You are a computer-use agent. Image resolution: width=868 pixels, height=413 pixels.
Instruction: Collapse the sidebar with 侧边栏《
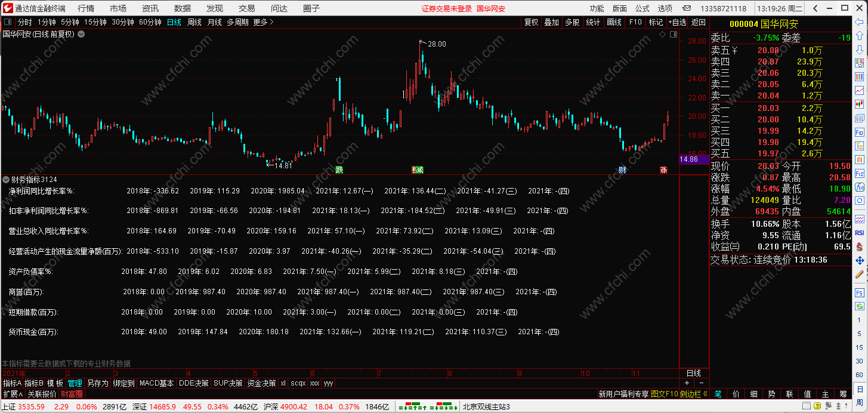694,394
